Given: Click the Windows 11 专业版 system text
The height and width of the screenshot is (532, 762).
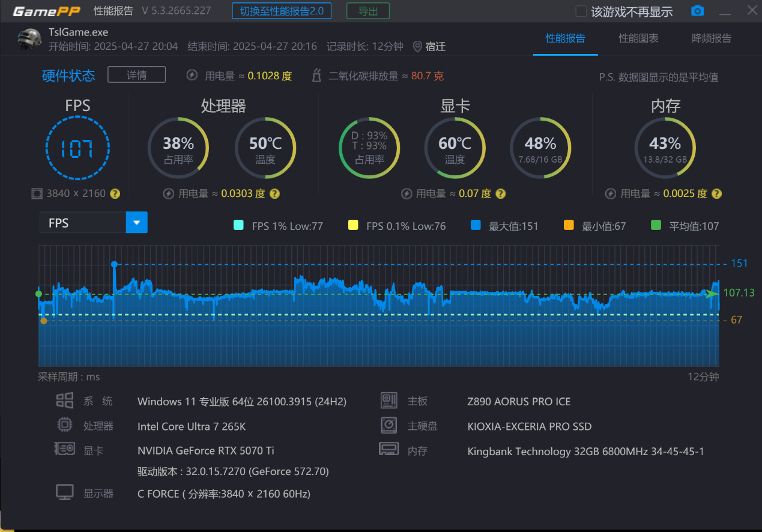Looking at the screenshot, I should click(x=242, y=402).
